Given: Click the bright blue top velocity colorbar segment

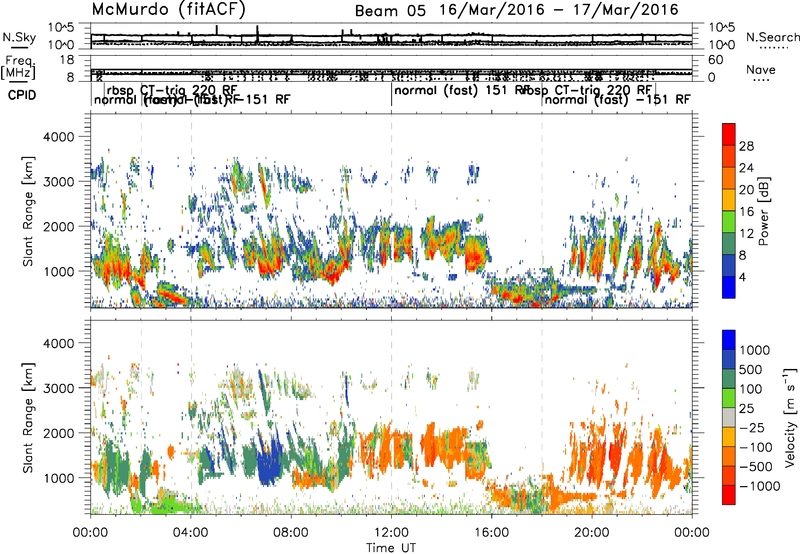Looking at the screenshot, I should 729,340.
